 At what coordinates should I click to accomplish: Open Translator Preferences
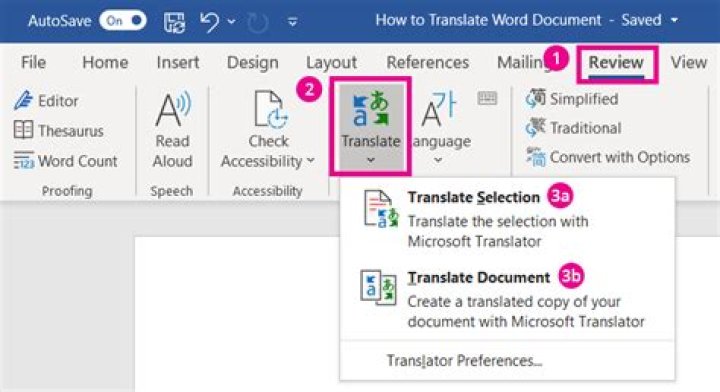tap(464, 361)
